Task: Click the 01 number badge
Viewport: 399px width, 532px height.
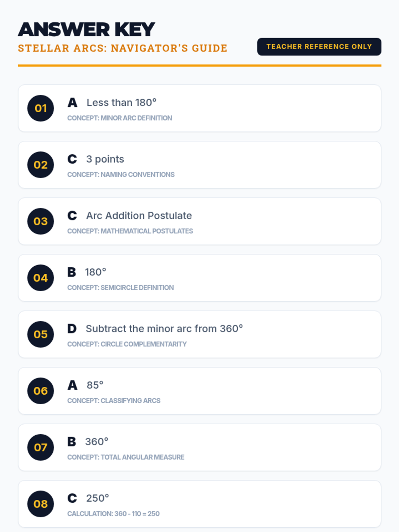Action: [41, 108]
